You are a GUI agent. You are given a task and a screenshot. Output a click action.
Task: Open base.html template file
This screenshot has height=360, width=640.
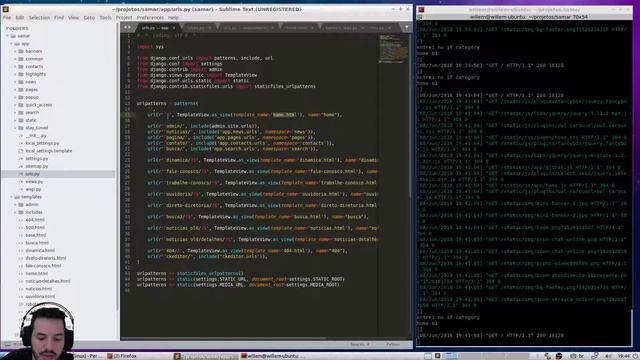[x=36, y=235]
